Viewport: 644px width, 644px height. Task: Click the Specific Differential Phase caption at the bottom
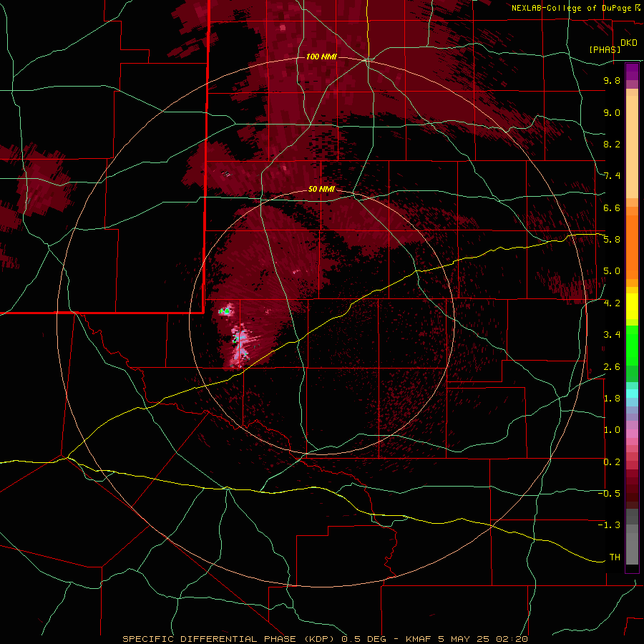coord(325,639)
